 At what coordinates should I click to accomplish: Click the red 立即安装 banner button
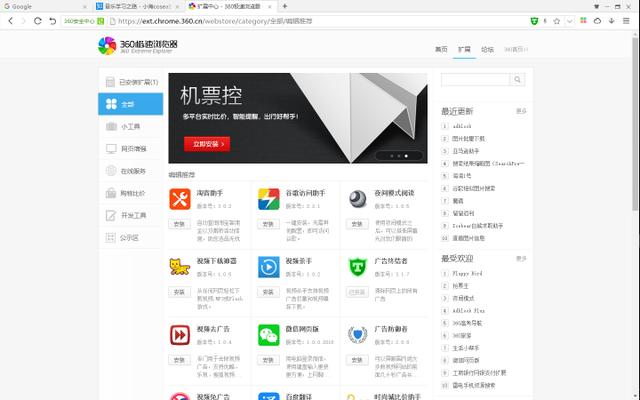207,144
